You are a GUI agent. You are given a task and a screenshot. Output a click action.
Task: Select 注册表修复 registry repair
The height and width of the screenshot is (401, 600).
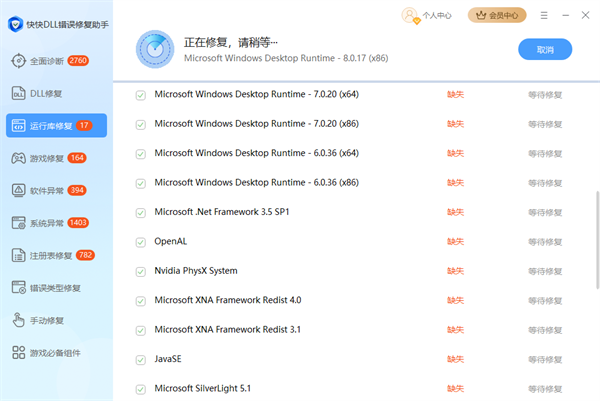[x=52, y=255]
